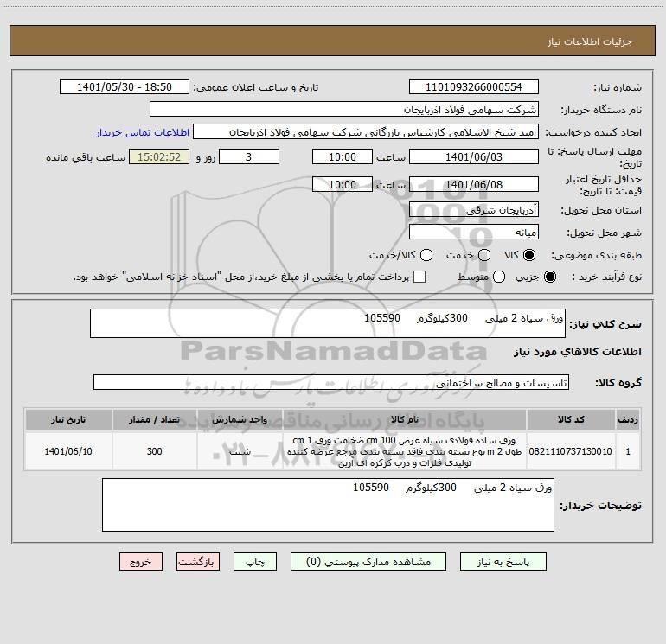Select the جزیی purchase type radio
The height and width of the screenshot is (644, 666).
[549, 277]
